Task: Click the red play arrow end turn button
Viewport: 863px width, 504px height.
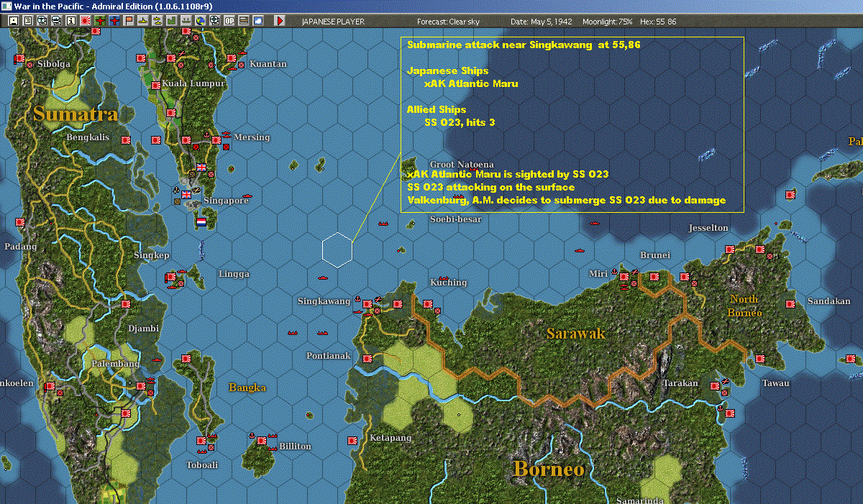Action: (x=280, y=21)
